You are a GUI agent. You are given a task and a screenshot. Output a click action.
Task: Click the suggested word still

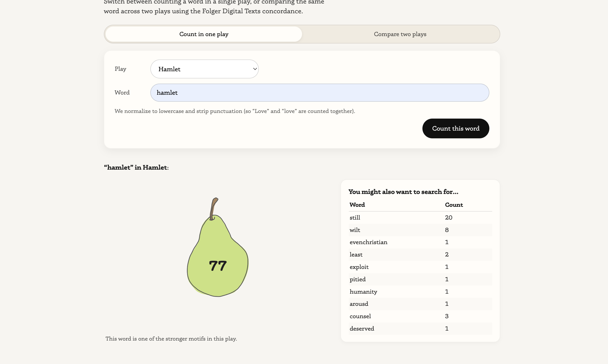pos(355,218)
